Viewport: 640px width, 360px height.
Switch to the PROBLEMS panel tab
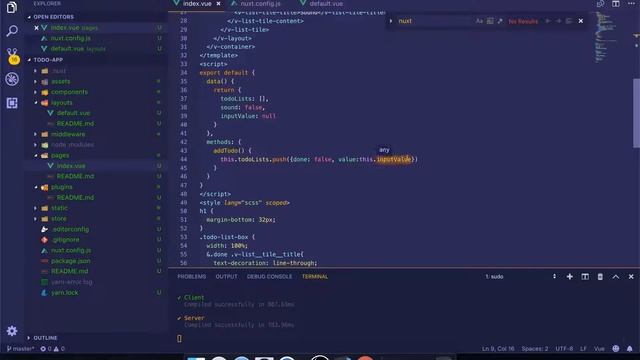(191, 276)
